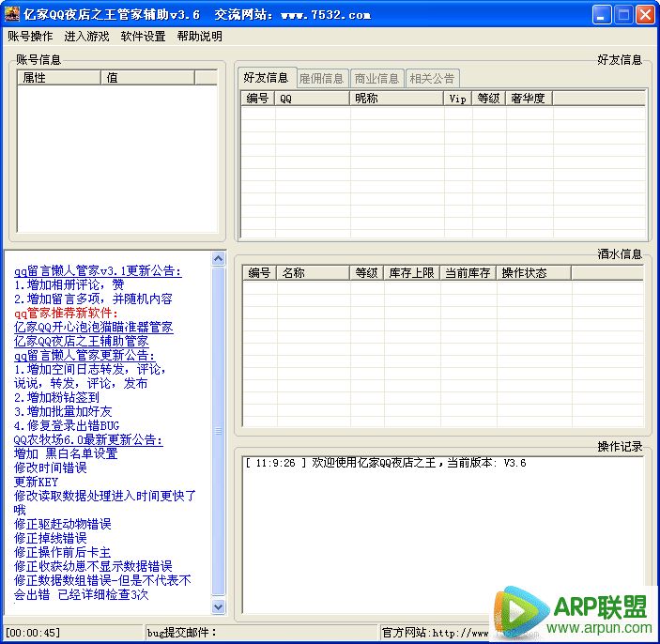Click text 修正操作前后卡主
The width and height of the screenshot is (660, 644).
click(63, 552)
